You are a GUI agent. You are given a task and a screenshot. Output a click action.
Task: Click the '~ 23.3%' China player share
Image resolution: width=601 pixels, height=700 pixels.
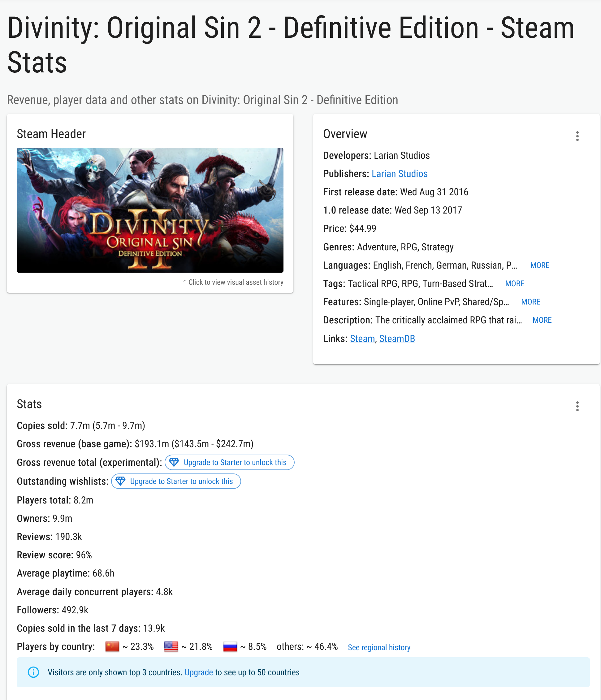(x=138, y=647)
